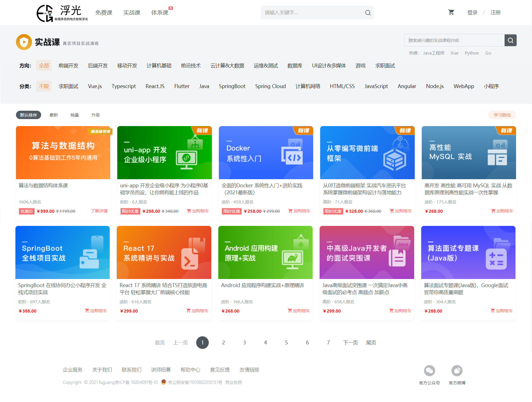Go to page 7
Screen dimensions: 532x402
click(328, 342)
